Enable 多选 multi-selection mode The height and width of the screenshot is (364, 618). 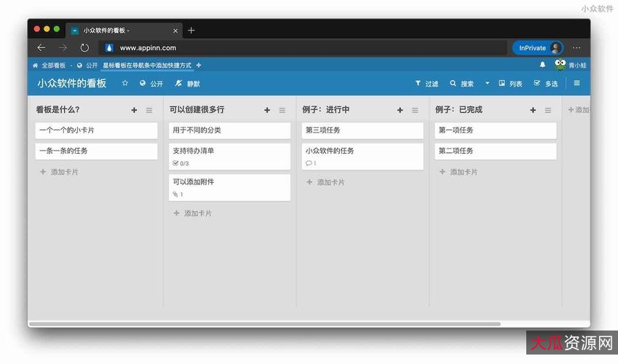pos(546,83)
